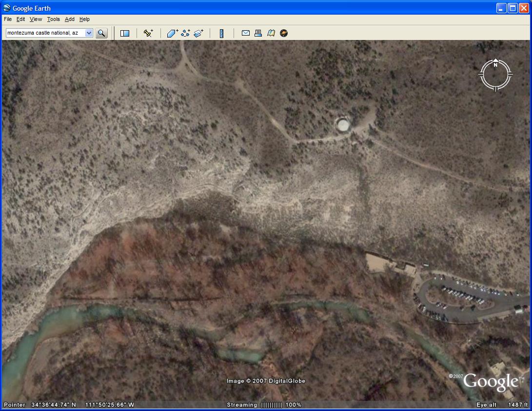Open the Edit menu
Viewport: 532px width, 411px height.
20,19
